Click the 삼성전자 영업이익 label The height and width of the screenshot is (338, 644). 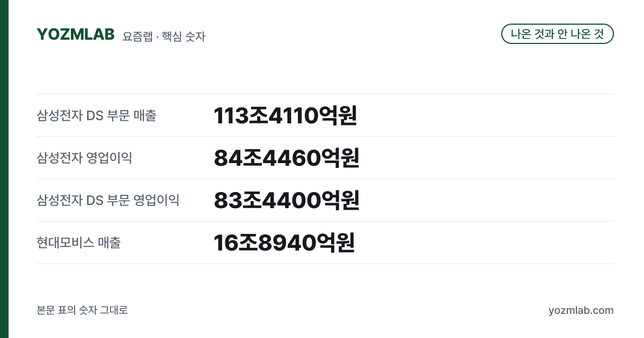(84, 158)
